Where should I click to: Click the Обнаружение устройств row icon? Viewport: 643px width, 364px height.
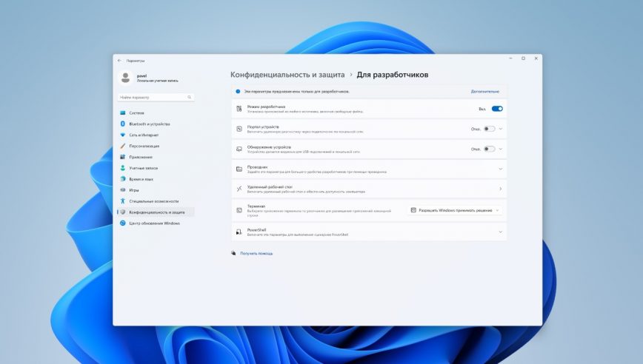(x=239, y=149)
